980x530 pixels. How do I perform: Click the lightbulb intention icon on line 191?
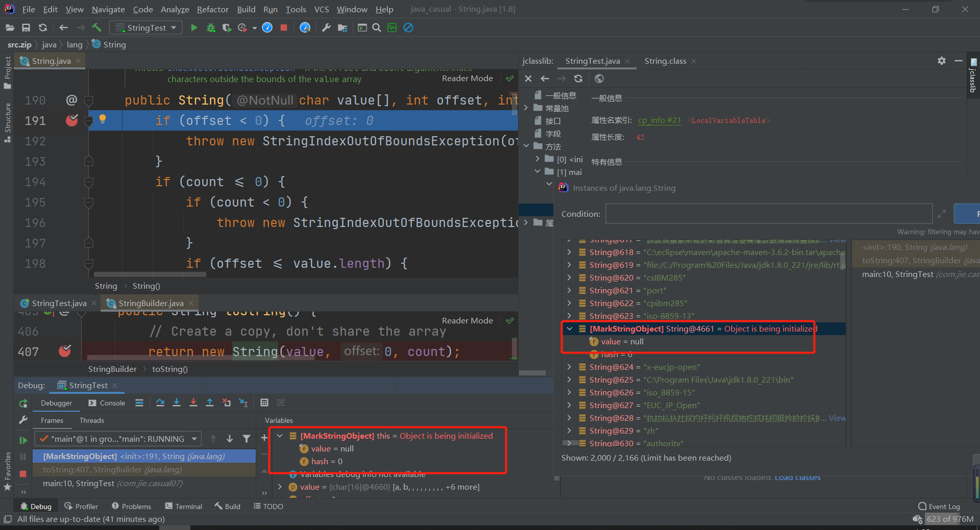point(103,119)
